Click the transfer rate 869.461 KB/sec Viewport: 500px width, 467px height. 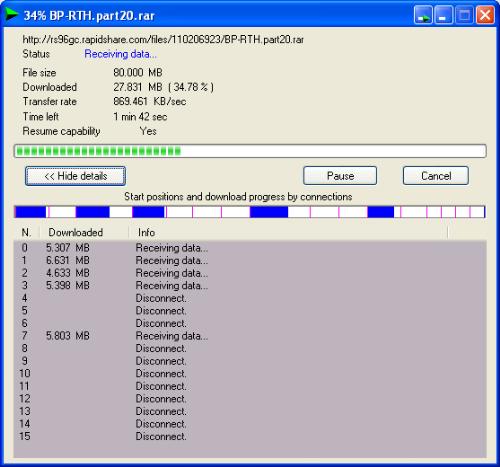(150, 101)
